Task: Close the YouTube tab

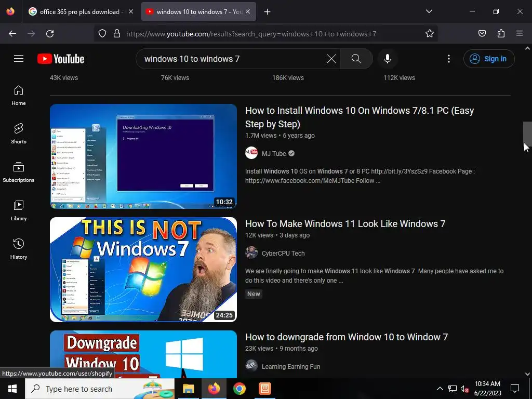Action: [x=248, y=11]
